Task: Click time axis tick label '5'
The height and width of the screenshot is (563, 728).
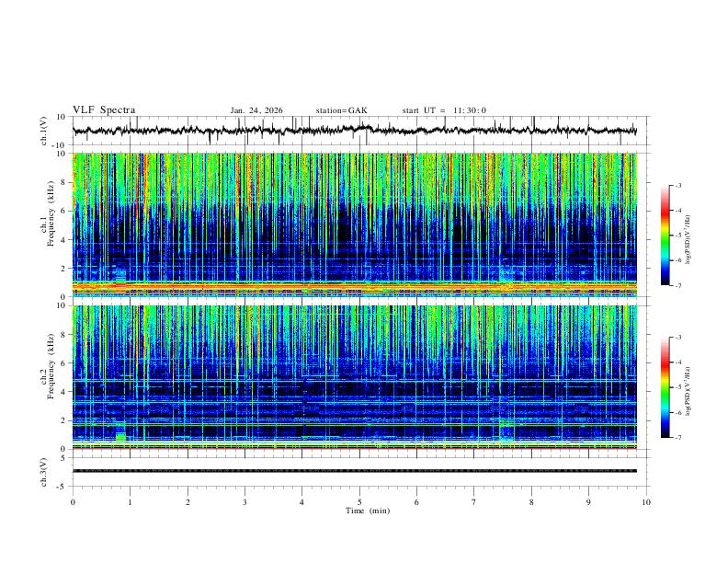Action: (359, 502)
